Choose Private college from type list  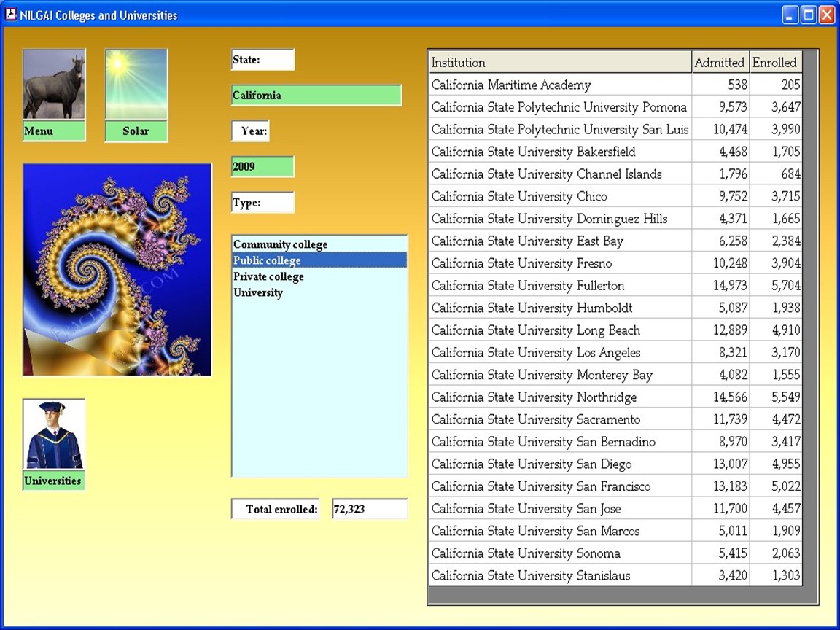pyautogui.click(x=269, y=277)
